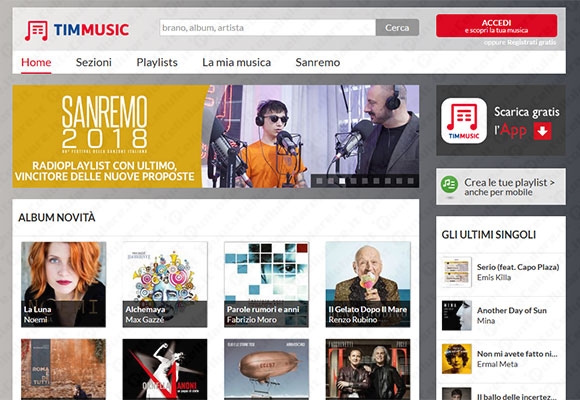Click Another Day of Sun single title
Image resolution: width=580 pixels, height=400 pixels.
[512, 310]
